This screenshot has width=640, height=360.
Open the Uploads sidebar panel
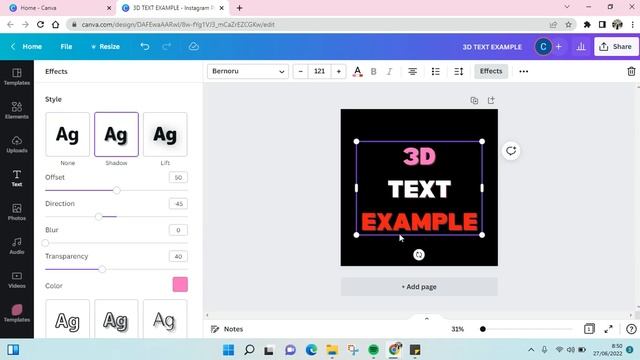click(17, 144)
